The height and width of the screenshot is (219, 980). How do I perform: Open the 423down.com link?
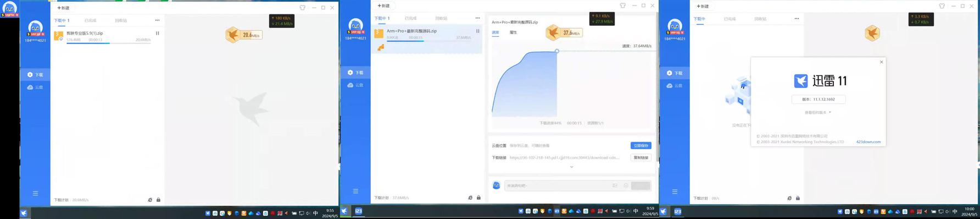(868, 142)
